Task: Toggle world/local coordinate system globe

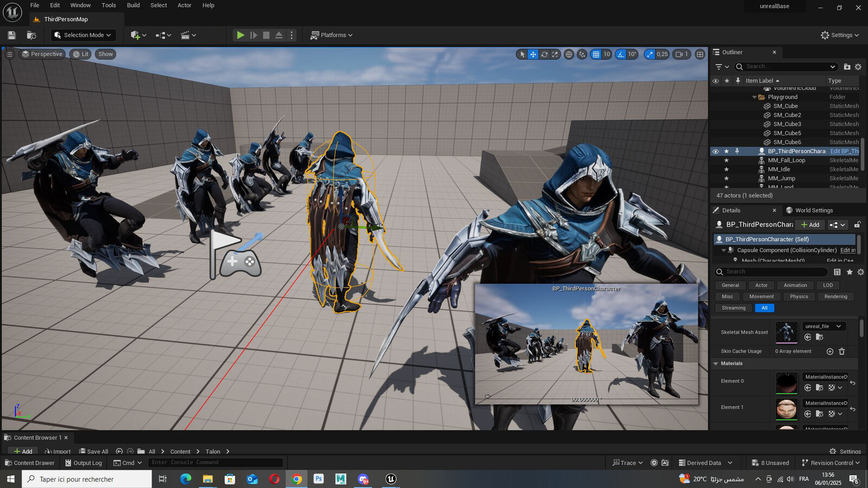Action: [569, 54]
